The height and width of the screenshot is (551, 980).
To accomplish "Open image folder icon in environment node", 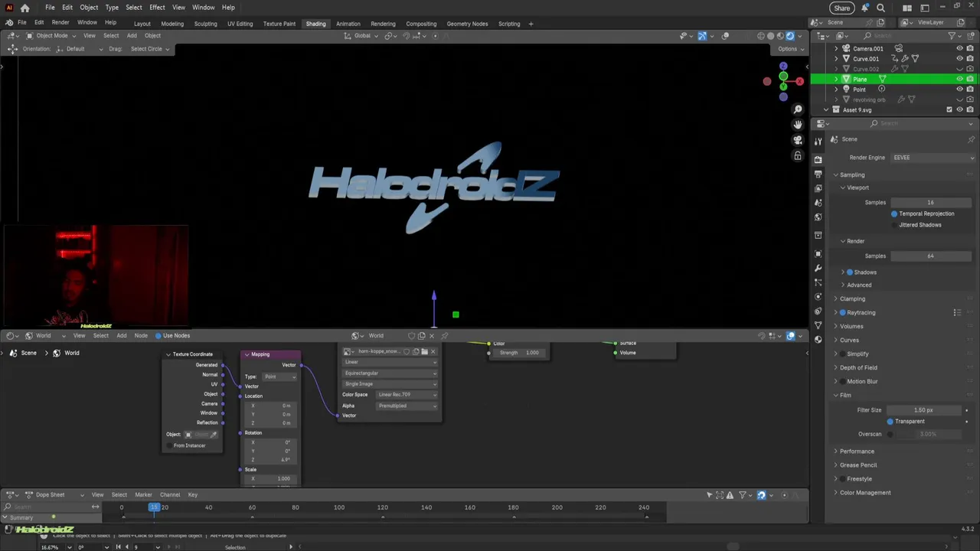I will [x=424, y=351].
